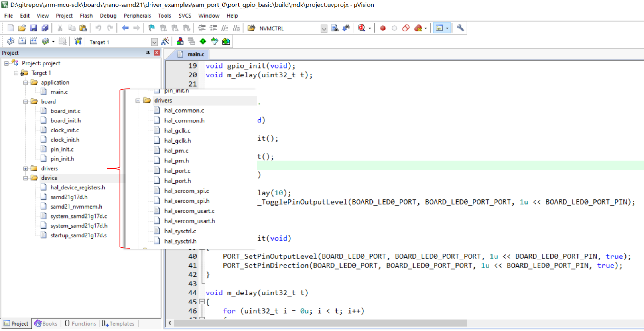The image size is (644, 331).
Task: Insert breakpoint using the red dot icon
Action: [x=383, y=28]
